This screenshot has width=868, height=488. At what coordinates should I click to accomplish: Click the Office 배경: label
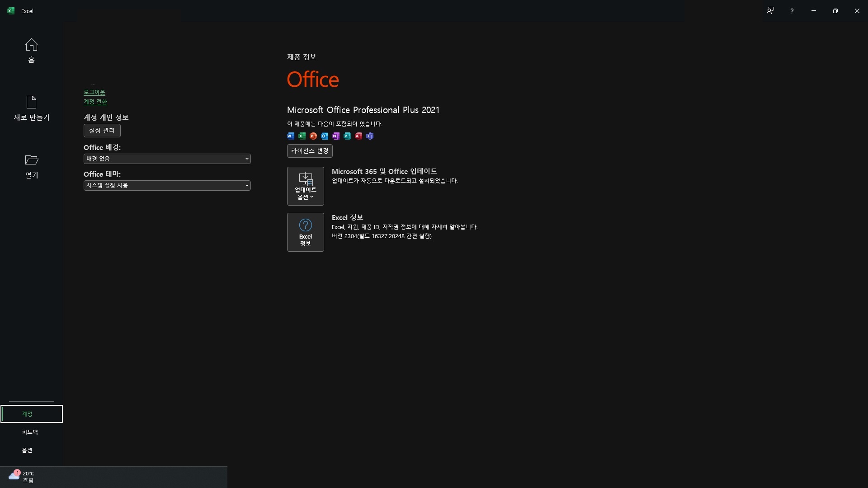[102, 147]
